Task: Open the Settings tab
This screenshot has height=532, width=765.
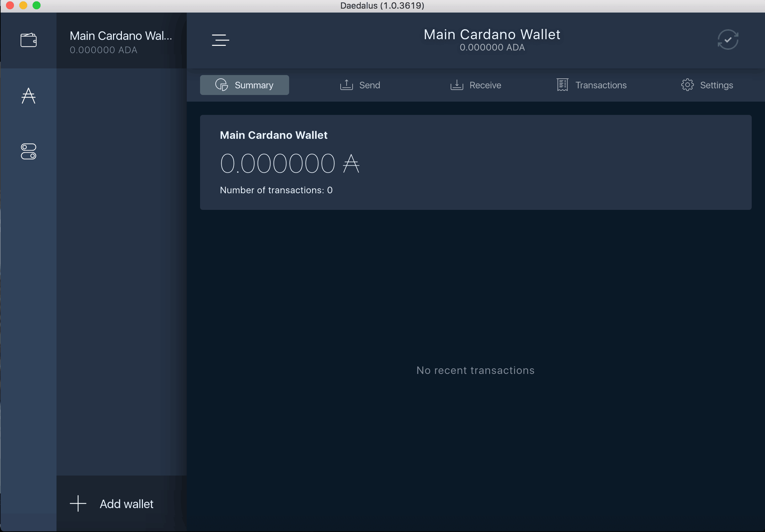Action: point(707,85)
